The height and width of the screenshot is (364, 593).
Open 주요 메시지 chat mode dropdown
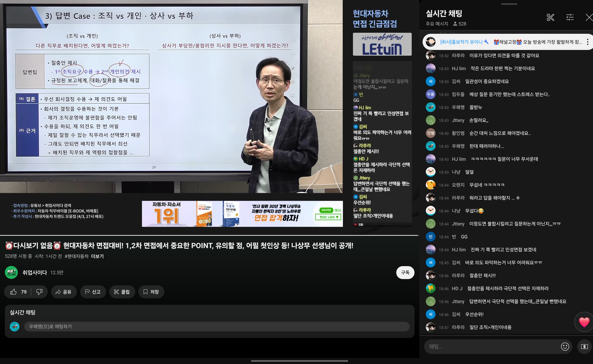(x=437, y=24)
